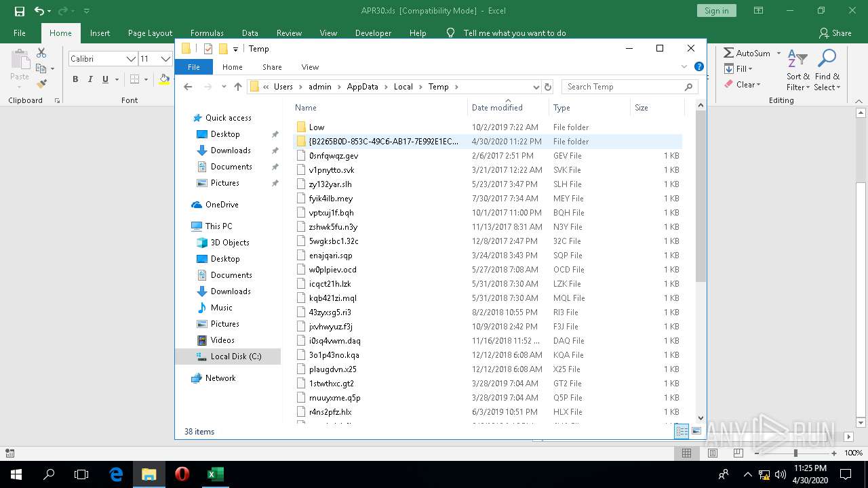
Task: Click the Format Painter brush icon
Action: (x=41, y=84)
